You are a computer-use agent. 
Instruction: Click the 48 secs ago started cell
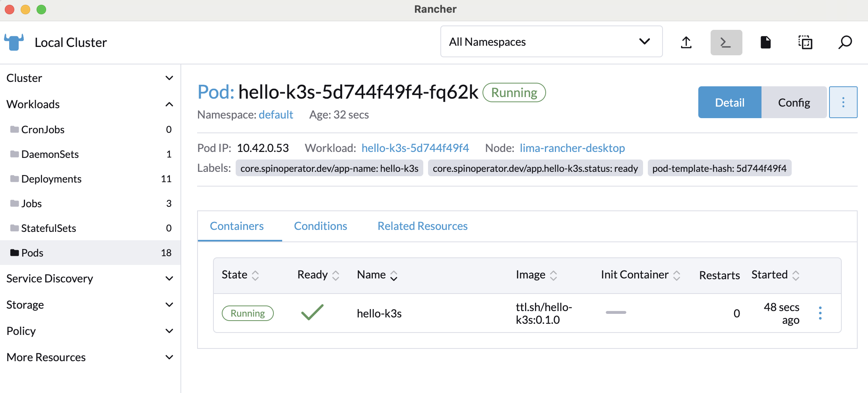tap(781, 313)
